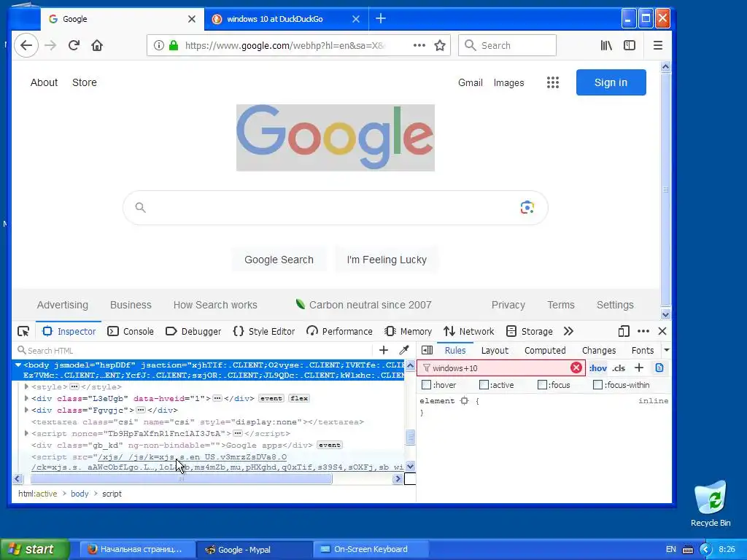Add a new CSS rule with plus
This screenshot has width=747, height=560.
tap(639, 367)
